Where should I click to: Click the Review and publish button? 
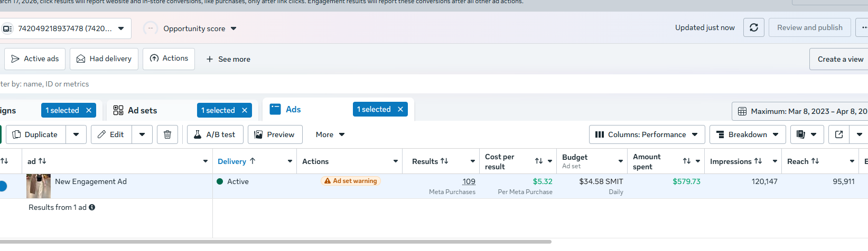[x=809, y=27]
